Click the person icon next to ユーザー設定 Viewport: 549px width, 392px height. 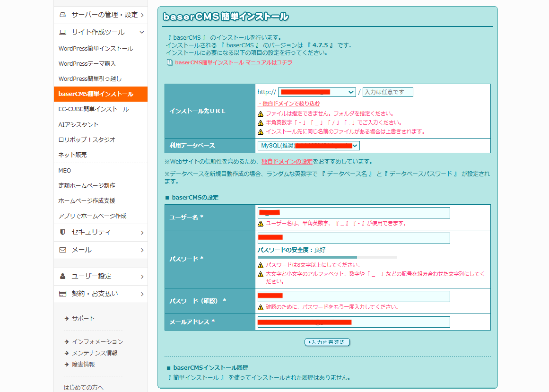click(x=63, y=276)
